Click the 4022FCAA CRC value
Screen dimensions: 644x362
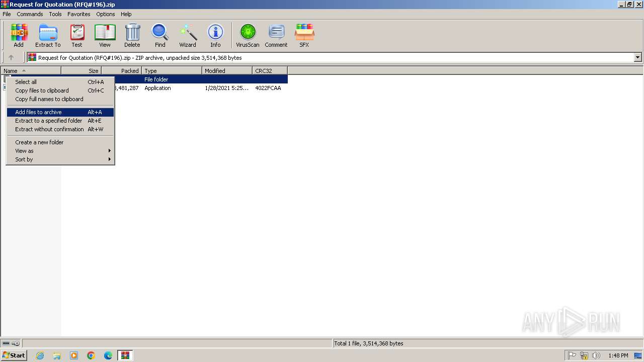268,88
